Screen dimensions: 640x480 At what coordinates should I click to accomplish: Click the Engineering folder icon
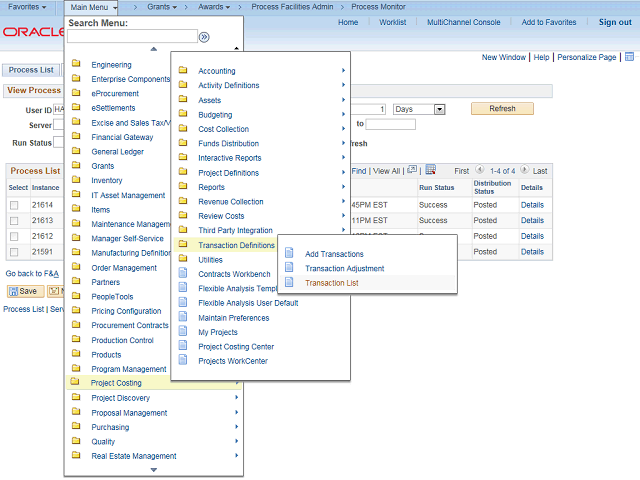pos(76,65)
